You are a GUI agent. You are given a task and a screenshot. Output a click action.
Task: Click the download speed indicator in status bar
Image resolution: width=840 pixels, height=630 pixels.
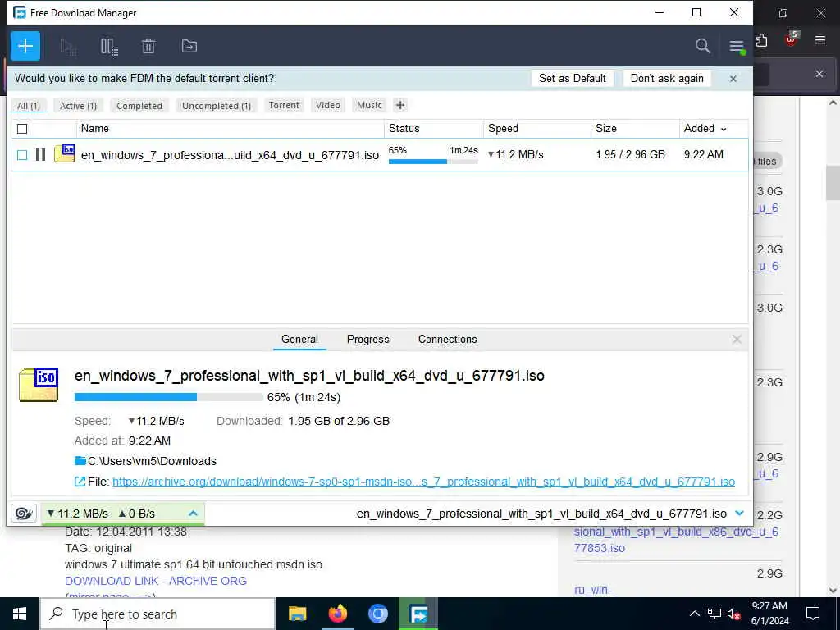78,514
